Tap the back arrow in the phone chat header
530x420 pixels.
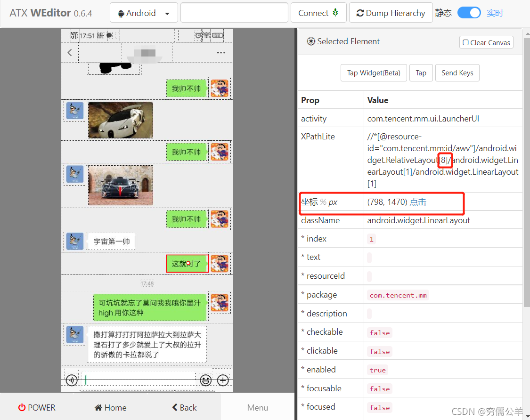pyautogui.click(x=70, y=52)
